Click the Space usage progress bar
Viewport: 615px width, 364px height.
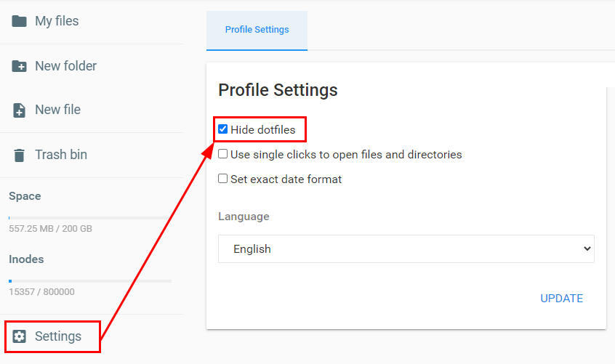click(90, 217)
